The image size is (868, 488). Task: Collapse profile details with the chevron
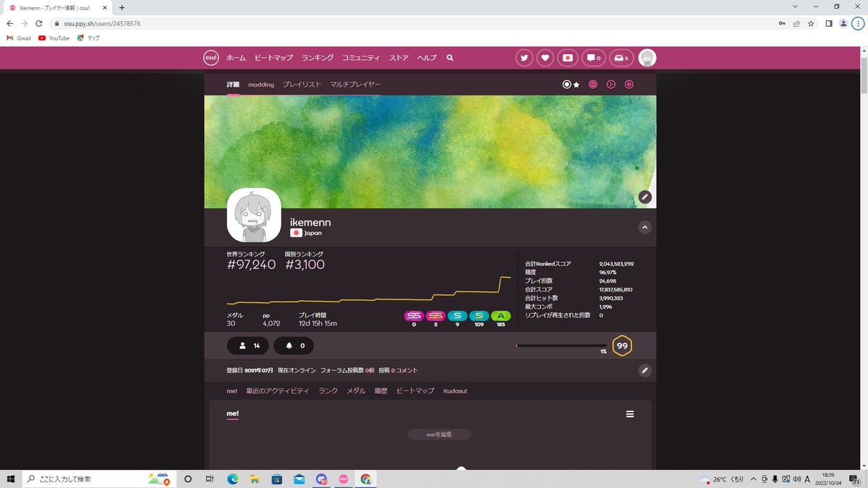(644, 226)
